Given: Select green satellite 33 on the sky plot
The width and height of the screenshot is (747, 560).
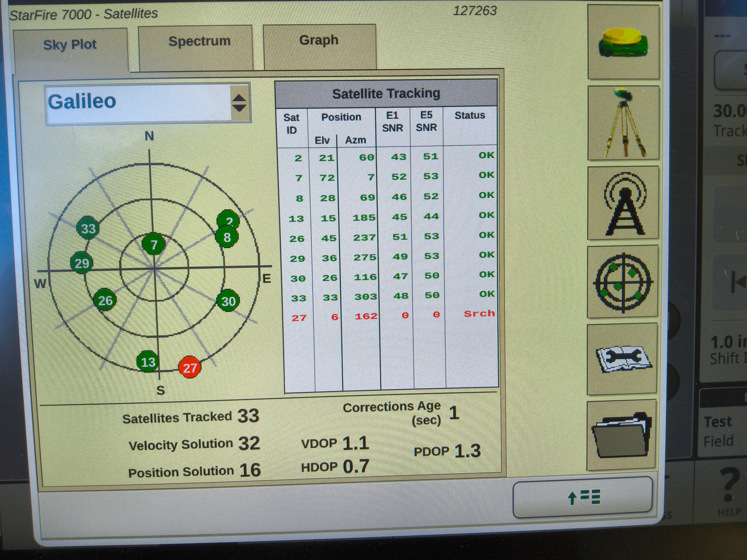Looking at the screenshot, I should 88,228.
